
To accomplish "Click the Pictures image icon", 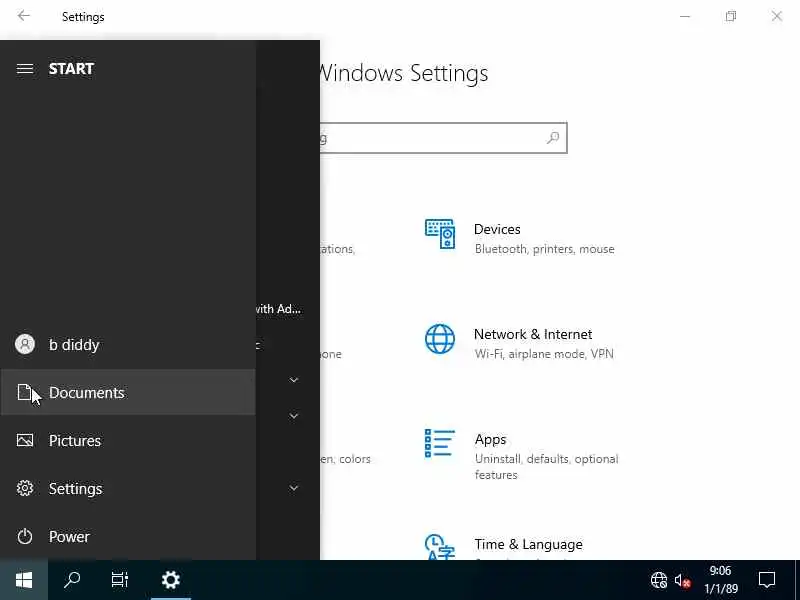I will click(x=24, y=440).
